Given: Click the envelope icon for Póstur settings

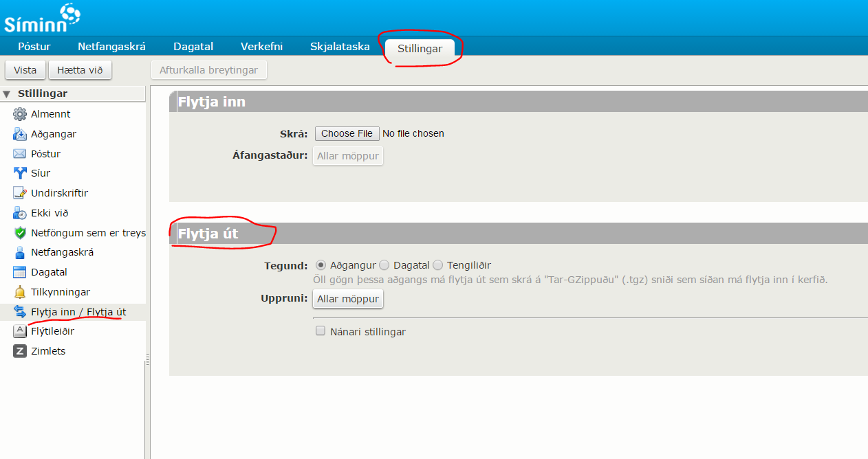Looking at the screenshot, I should pyautogui.click(x=19, y=154).
